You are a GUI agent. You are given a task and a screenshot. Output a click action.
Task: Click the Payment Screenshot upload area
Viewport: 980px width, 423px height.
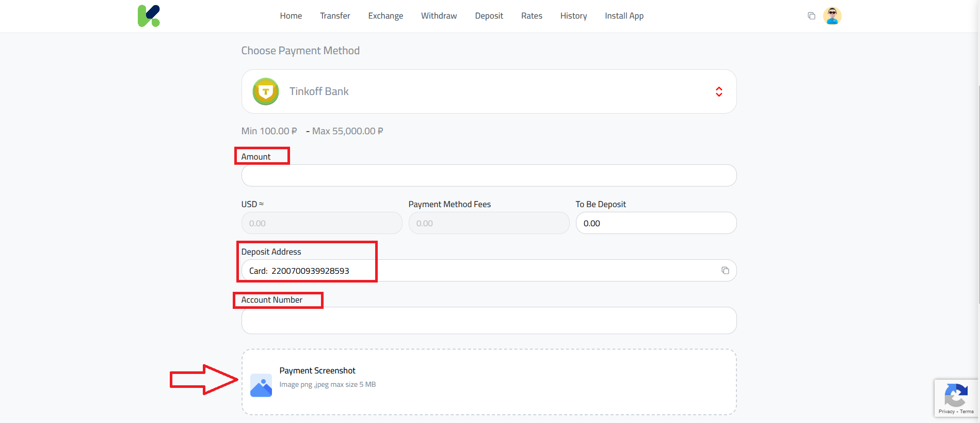(489, 382)
